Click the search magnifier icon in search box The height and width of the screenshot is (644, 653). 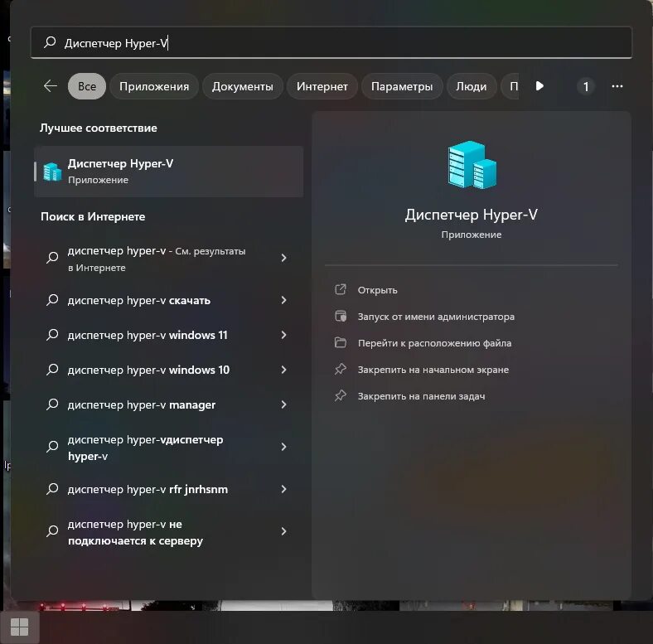click(x=50, y=41)
